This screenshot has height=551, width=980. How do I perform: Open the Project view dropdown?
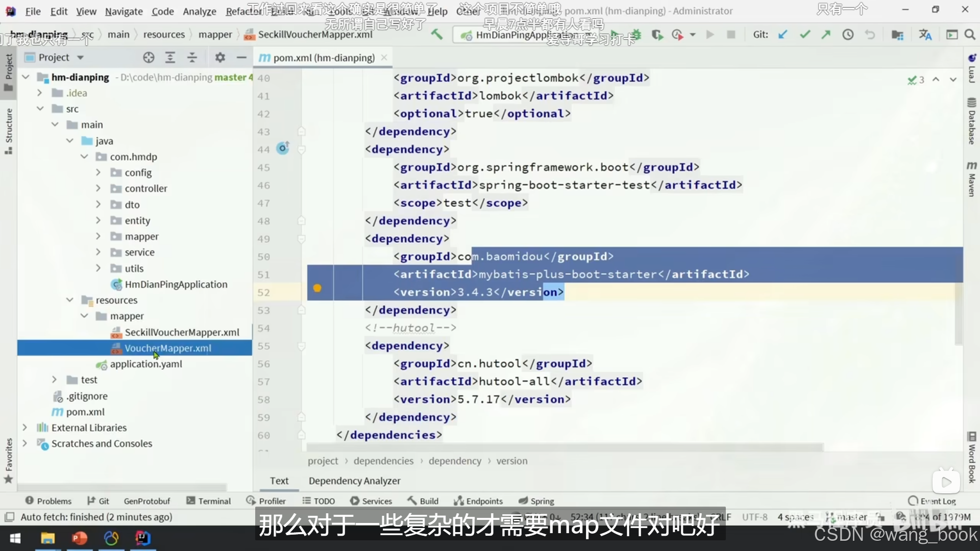(80, 58)
